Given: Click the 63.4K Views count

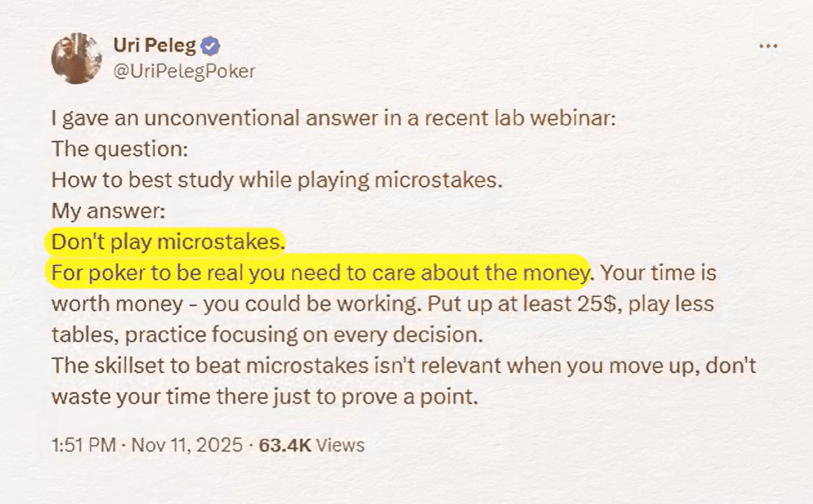Looking at the screenshot, I should tap(311, 445).
